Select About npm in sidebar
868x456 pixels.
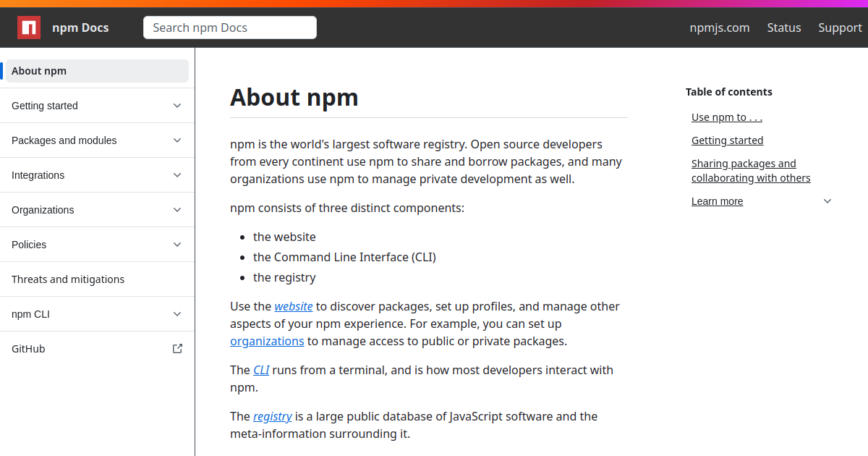click(97, 71)
